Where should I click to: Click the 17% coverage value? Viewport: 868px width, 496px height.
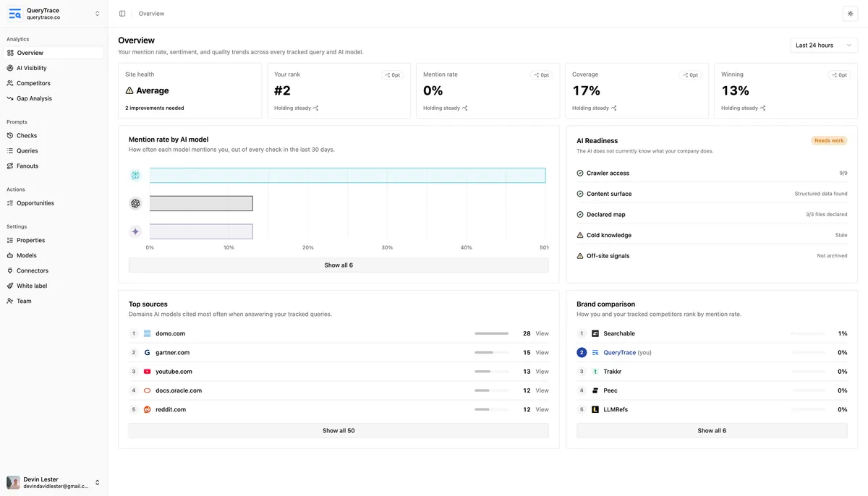587,90
